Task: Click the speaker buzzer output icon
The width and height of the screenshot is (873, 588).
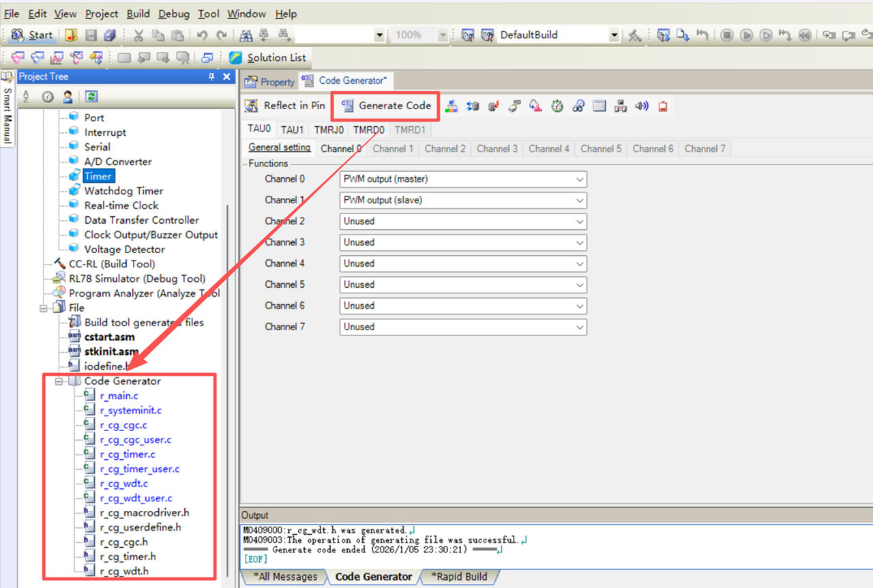Action: [x=641, y=106]
